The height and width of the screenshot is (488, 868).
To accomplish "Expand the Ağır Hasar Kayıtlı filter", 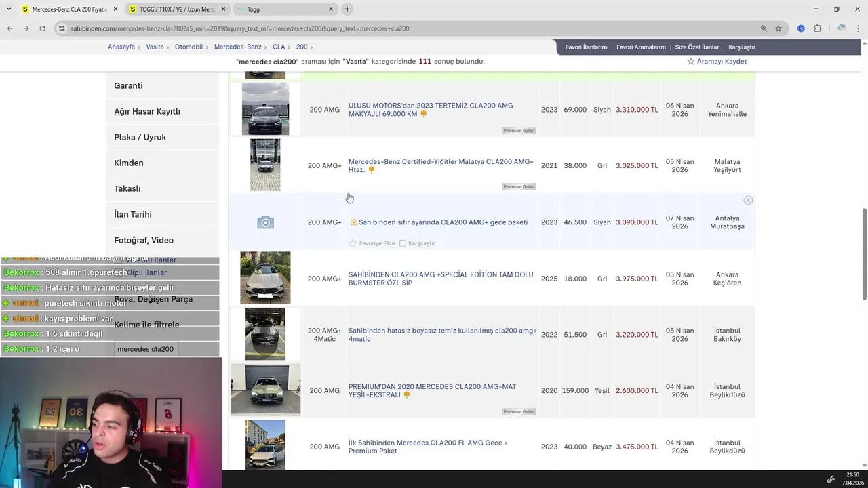I will pos(162,111).
